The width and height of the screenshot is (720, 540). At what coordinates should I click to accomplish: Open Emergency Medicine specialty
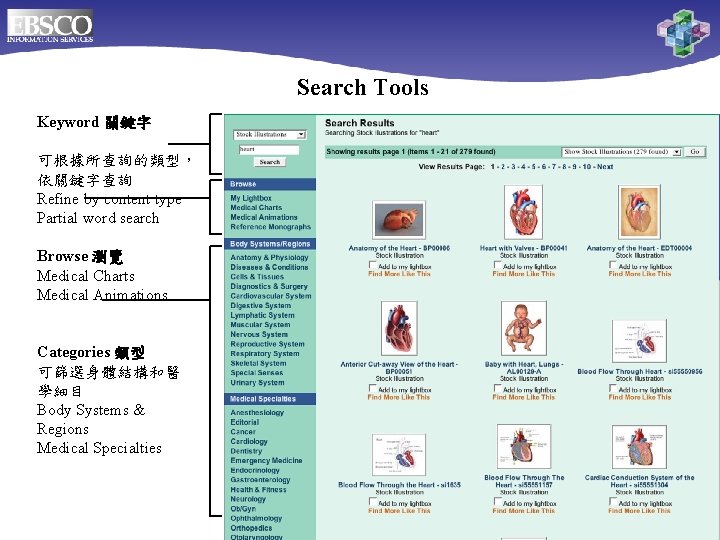pos(266,461)
